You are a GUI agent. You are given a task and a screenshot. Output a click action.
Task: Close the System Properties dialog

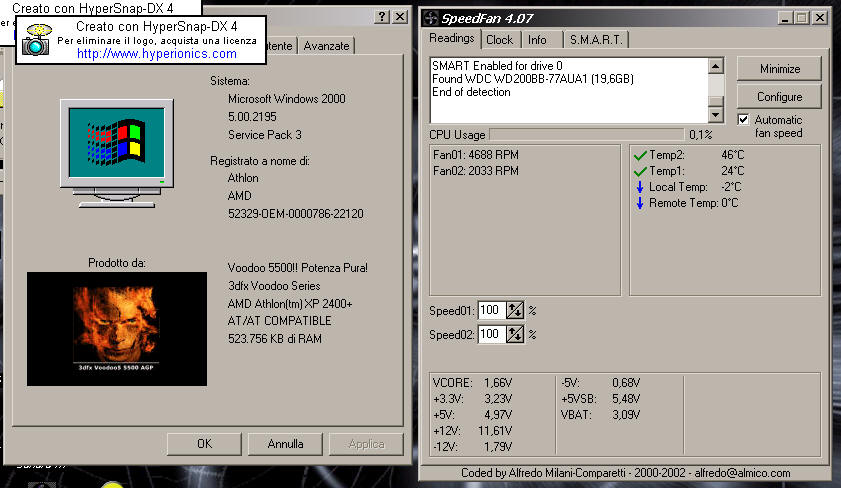click(400, 17)
